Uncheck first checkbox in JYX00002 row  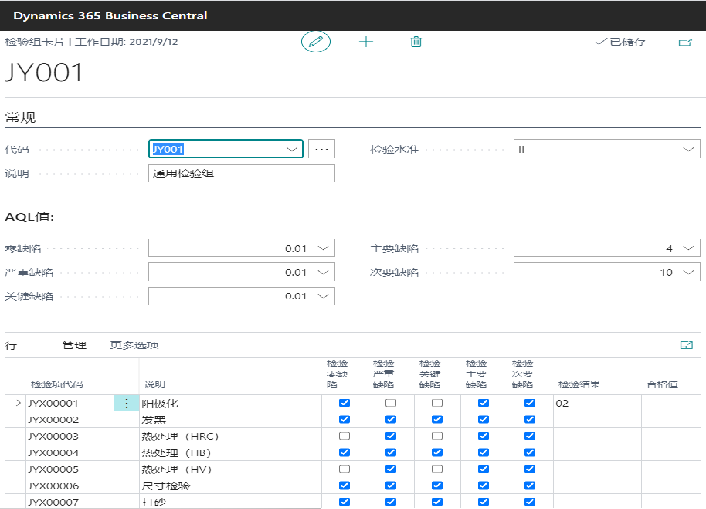344,419
